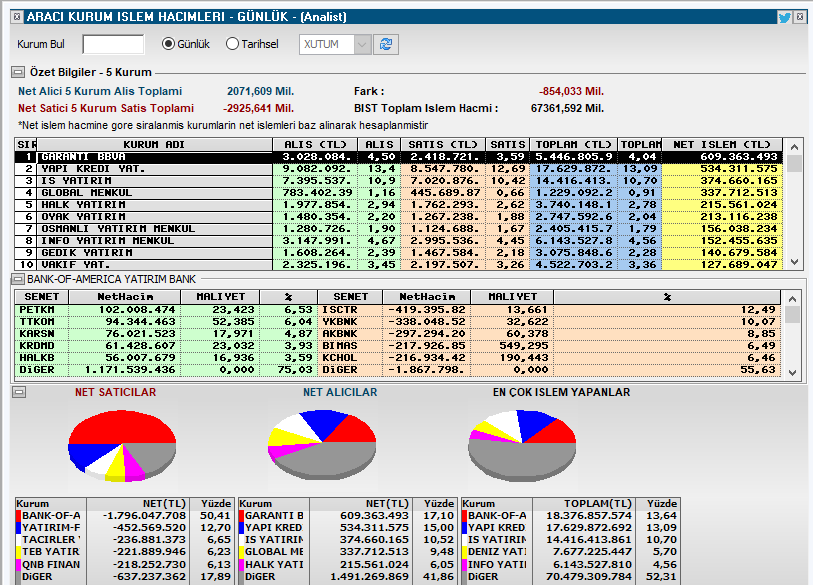Click red swatch beside BANK-OF-A net sellers
Viewport: 813px width, 585px height.
point(18,516)
